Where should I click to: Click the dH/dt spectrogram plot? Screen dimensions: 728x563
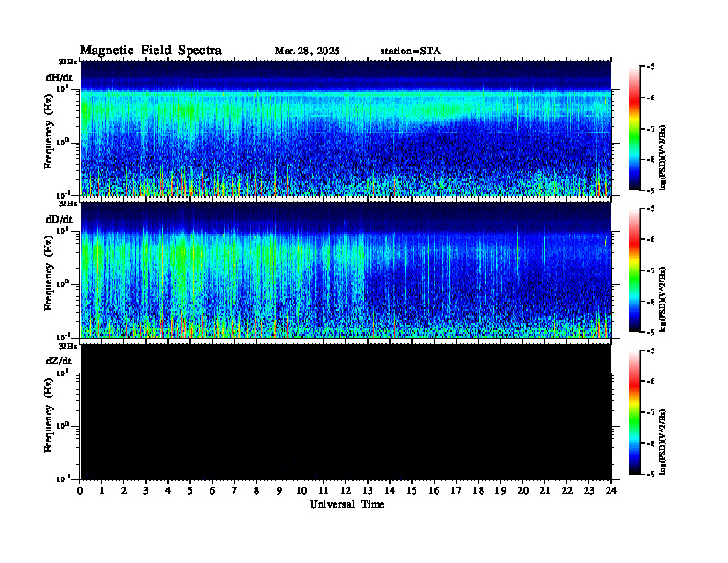tap(346, 128)
